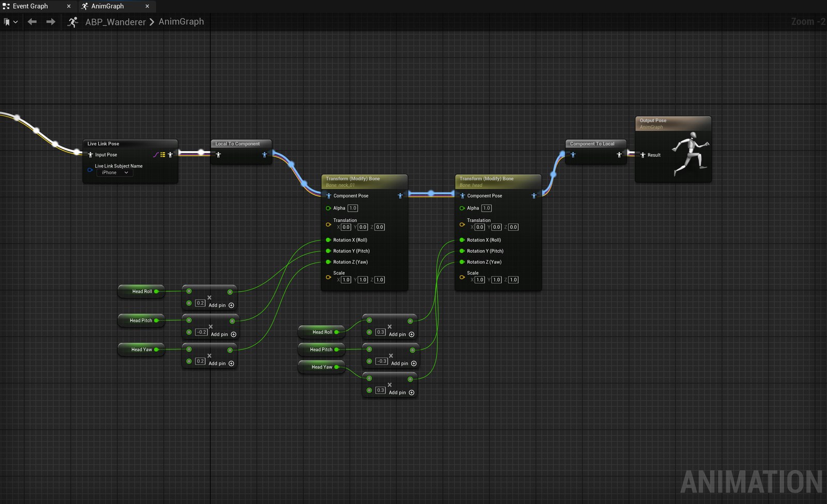Click AnimGraph in the breadcrumb
Viewport: 827px width, 504px height.
pyautogui.click(x=181, y=22)
